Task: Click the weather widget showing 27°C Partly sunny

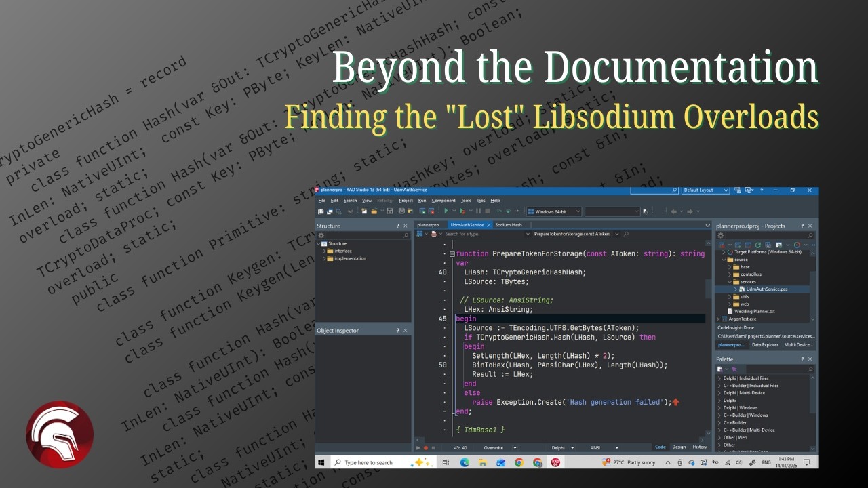Action: tap(628, 462)
